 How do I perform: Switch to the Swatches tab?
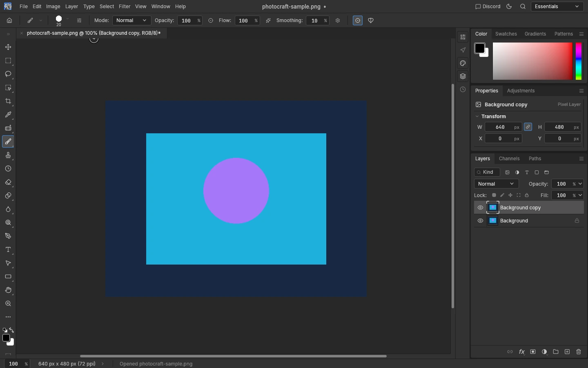tap(506, 34)
